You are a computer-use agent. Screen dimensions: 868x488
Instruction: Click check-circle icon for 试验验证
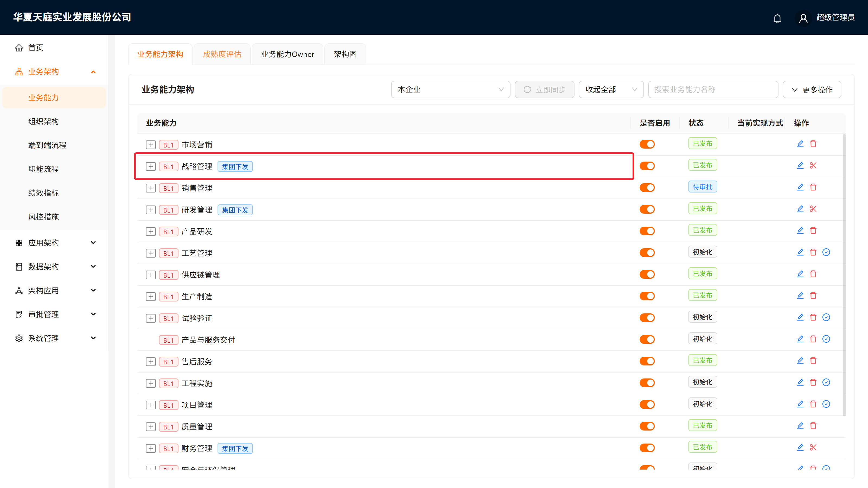coord(826,317)
